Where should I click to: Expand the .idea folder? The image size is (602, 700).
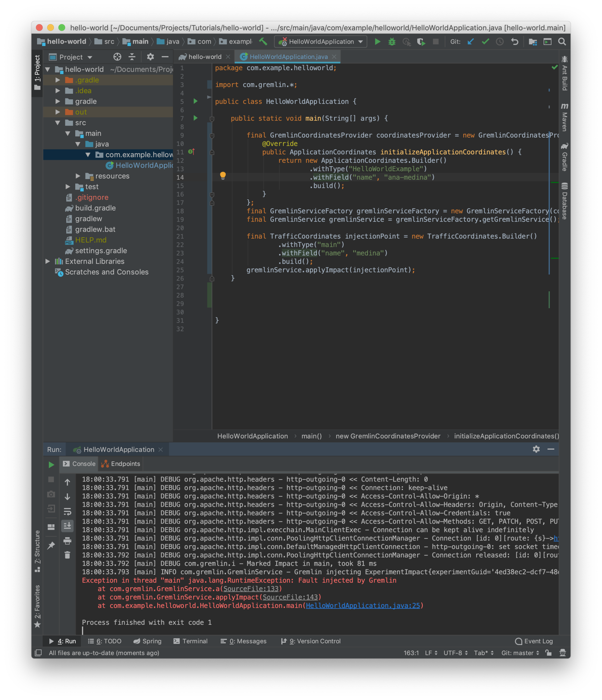coord(58,91)
